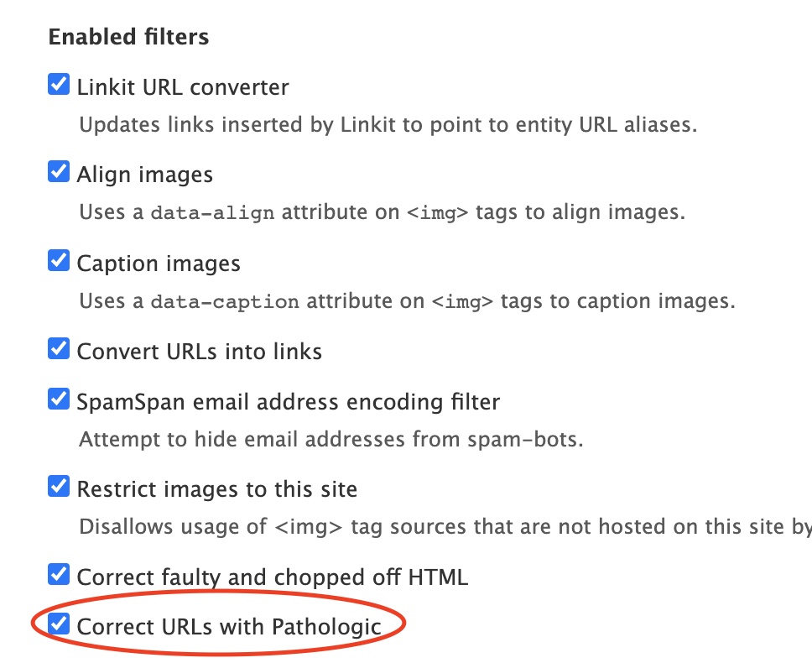Click the Caption images label text
The height and width of the screenshot is (663, 812).
click(x=158, y=263)
